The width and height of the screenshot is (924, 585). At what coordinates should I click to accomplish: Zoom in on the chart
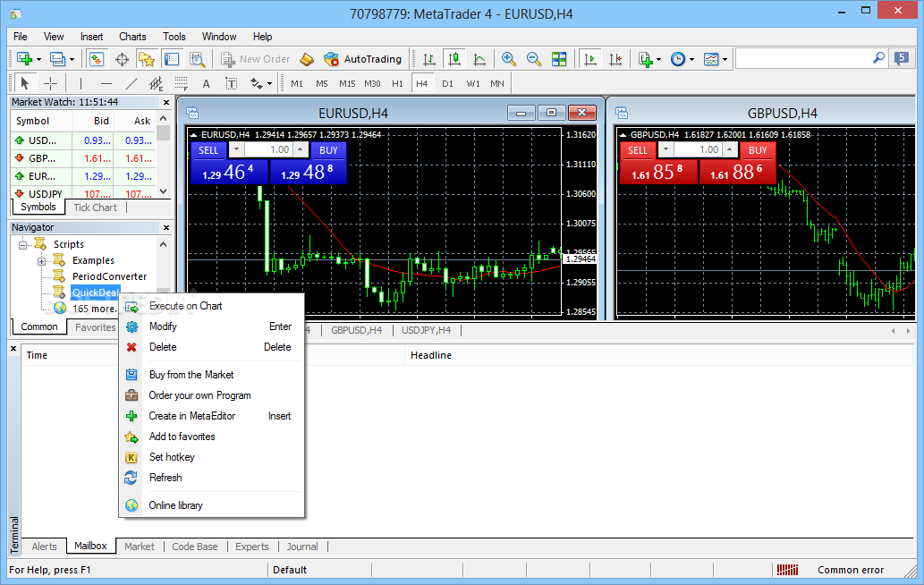pos(509,59)
